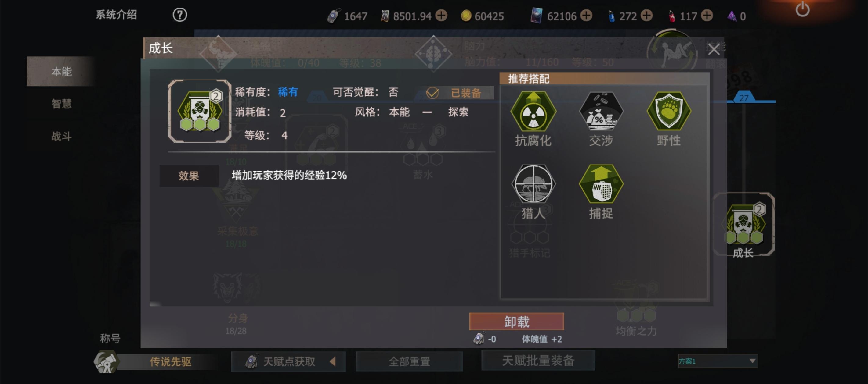The width and height of the screenshot is (868, 384).
Task: Click the 卸载 unequip button
Action: point(516,322)
